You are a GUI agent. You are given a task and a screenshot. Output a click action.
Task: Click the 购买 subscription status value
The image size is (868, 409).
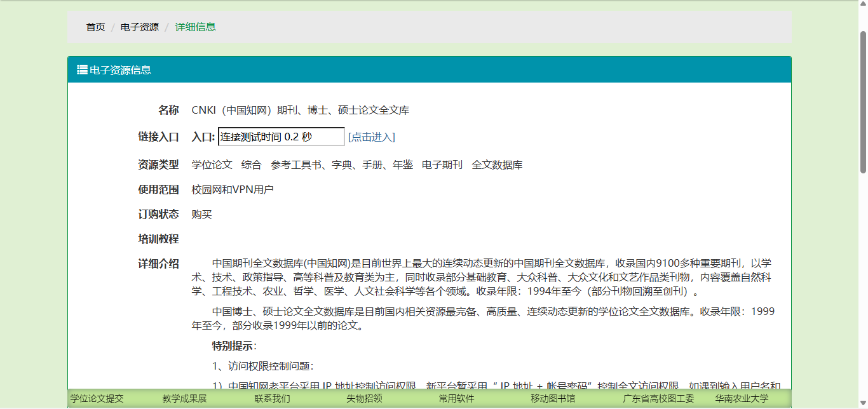[202, 214]
